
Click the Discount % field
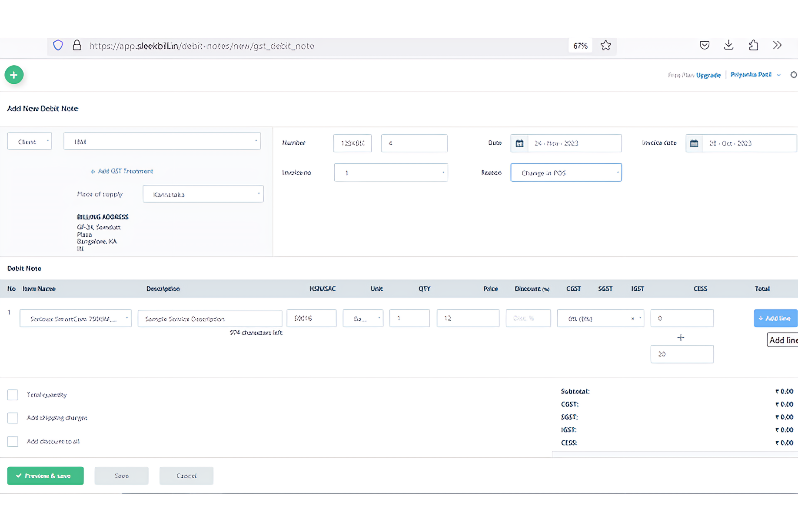(x=528, y=318)
